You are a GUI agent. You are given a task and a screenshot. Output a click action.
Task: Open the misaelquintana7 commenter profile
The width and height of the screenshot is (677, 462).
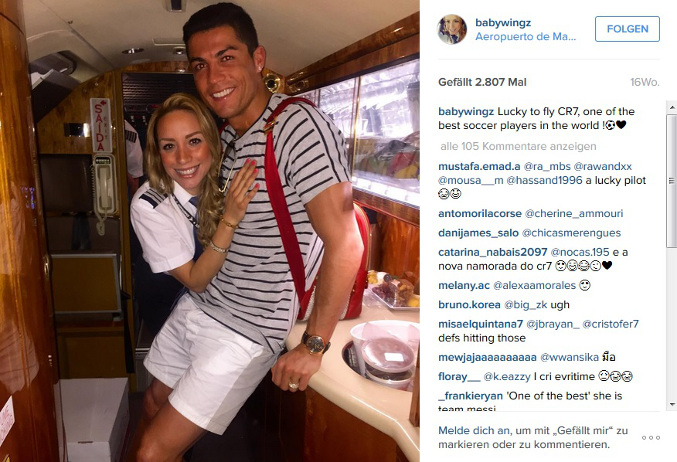pyautogui.click(x=481, y=324)
